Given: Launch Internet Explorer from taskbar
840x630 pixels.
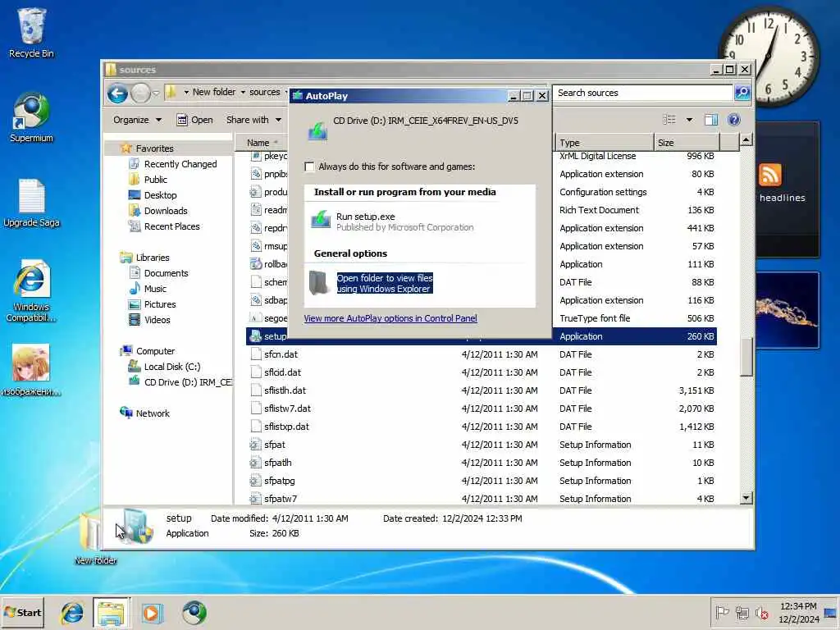Looking at the screenshot, I should 72,613.
